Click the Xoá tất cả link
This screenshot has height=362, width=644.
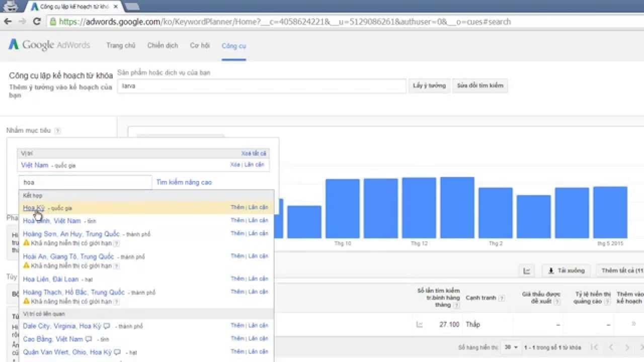[x=254, y=153]
